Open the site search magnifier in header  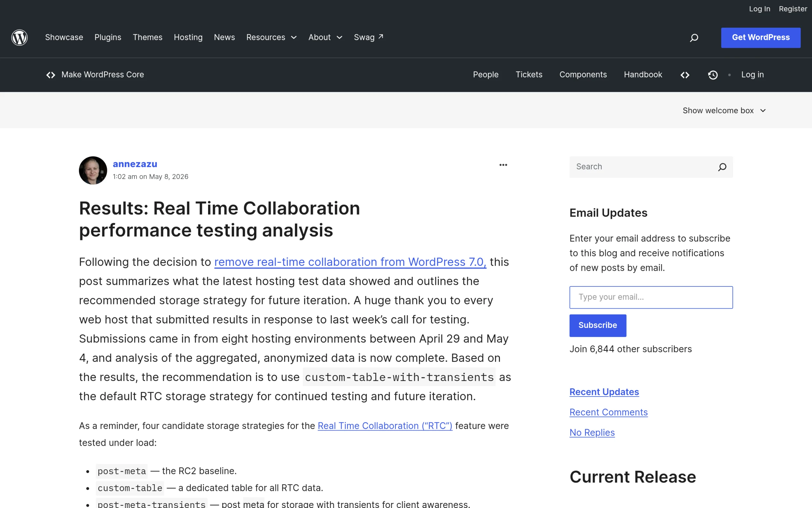[694, 38]
